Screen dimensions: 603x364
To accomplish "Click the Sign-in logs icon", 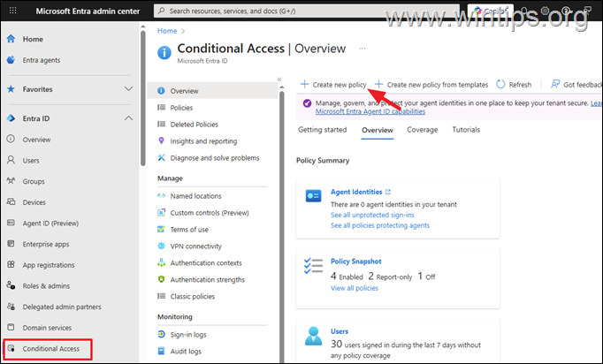I will click(x=161, y=335).
